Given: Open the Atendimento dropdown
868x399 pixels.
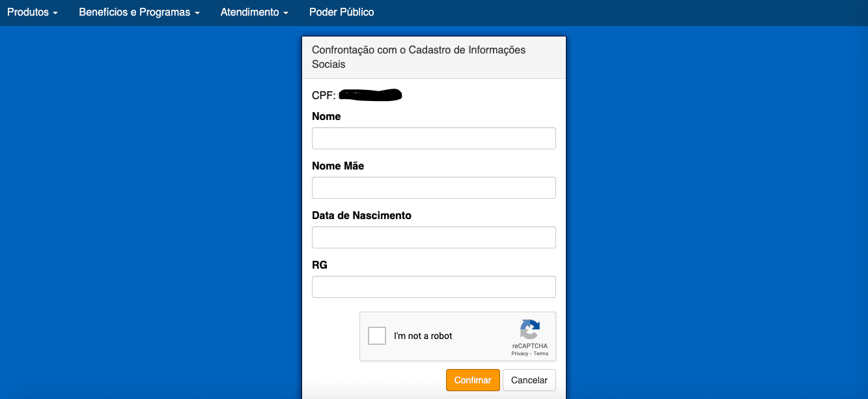Looking at the screenshot, I should 254,12.
